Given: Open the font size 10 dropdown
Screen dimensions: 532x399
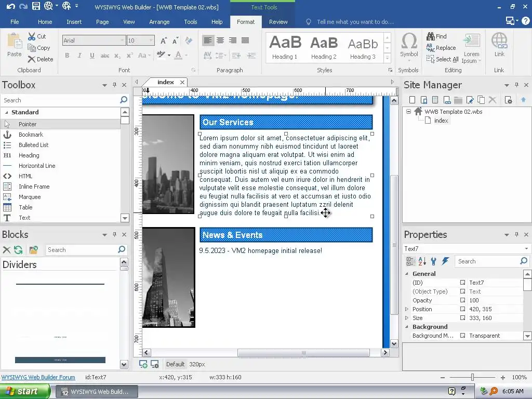Looking at the screenshot, I should (151, 41).
